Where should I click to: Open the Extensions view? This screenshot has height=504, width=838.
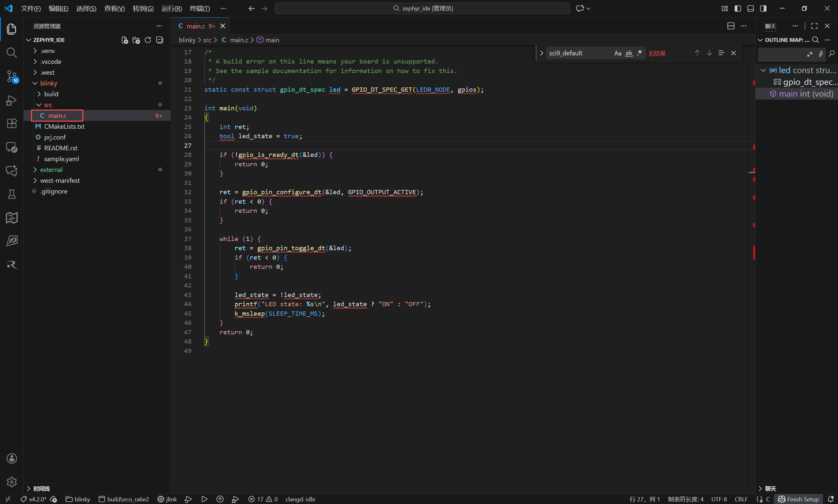point(11,123)
